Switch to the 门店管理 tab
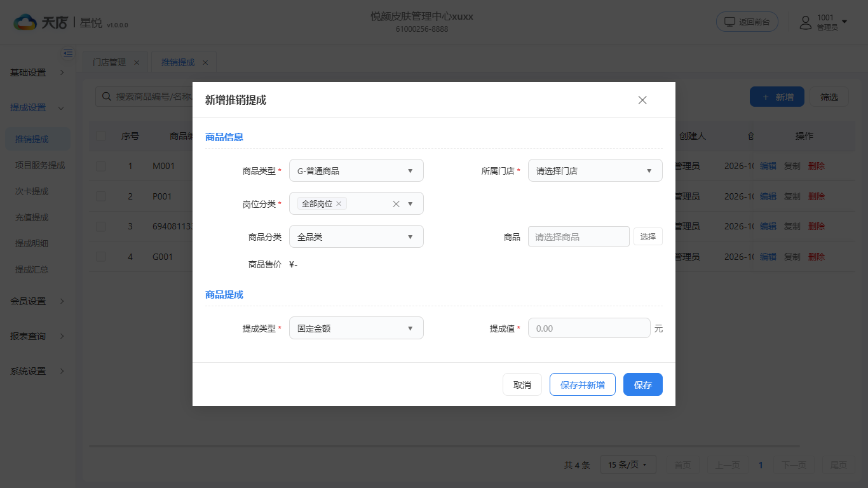Screen dimensions: 868x488 point(109,62)
